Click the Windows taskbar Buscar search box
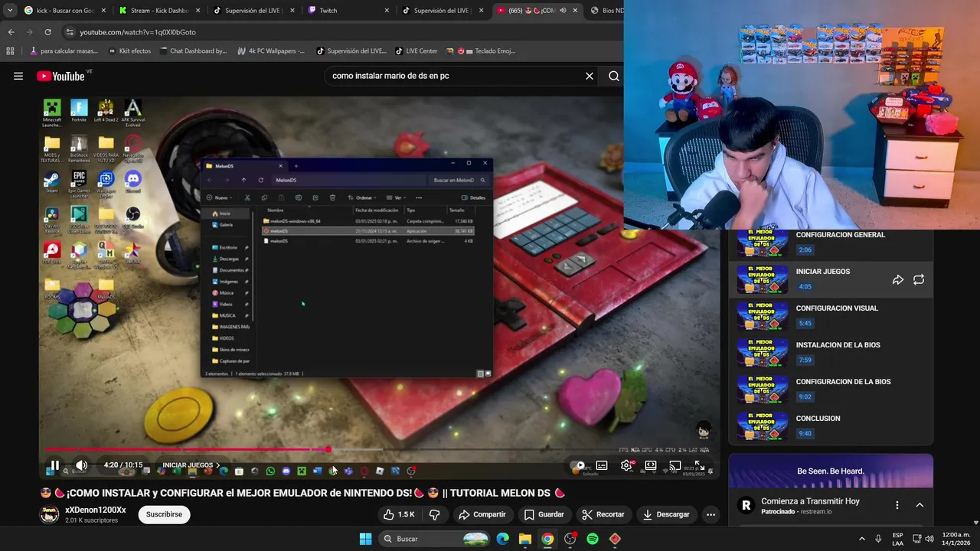This screenshot has height=551, width=980. pos(435,539)
